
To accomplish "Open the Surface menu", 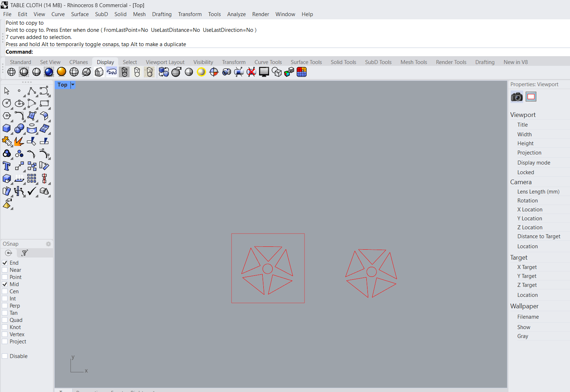I will (x=79, y=14).
